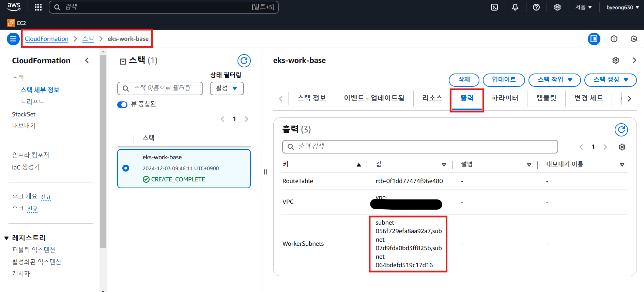Screen dimensions: 644x292
Task: Switch to the Outputs tab
Action: click(x=467, y=99)
